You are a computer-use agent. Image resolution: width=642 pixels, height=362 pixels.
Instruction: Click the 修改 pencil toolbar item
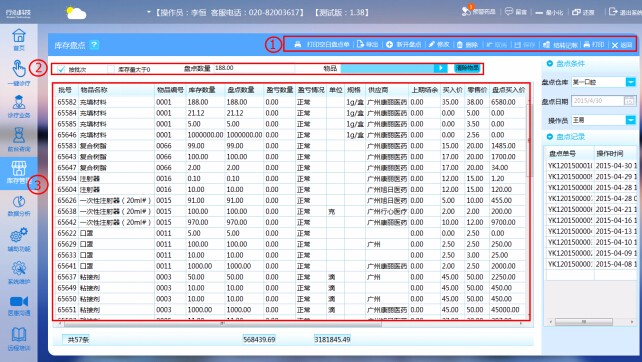point(439,44)
